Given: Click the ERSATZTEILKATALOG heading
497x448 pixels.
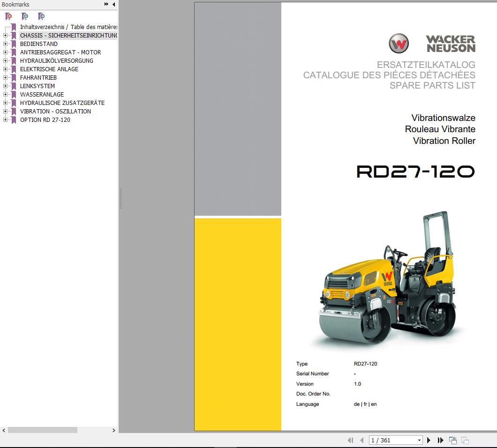Looking at the screenshot, I should 426,65.
